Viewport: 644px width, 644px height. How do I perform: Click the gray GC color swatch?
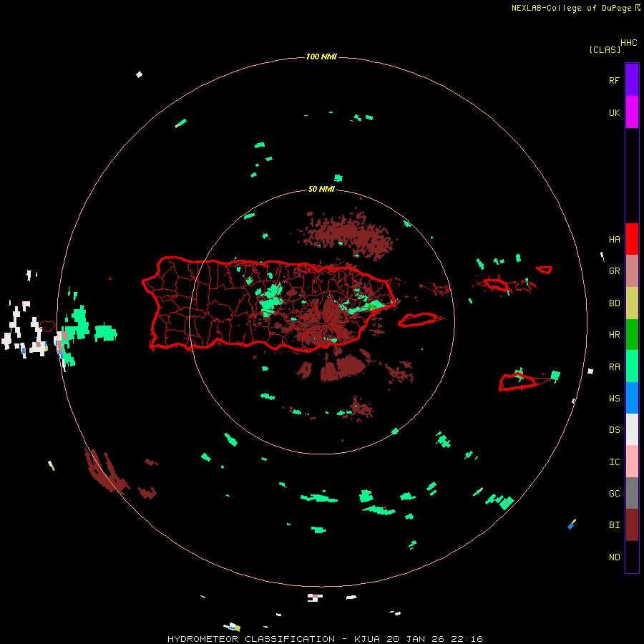click(632, 493)
